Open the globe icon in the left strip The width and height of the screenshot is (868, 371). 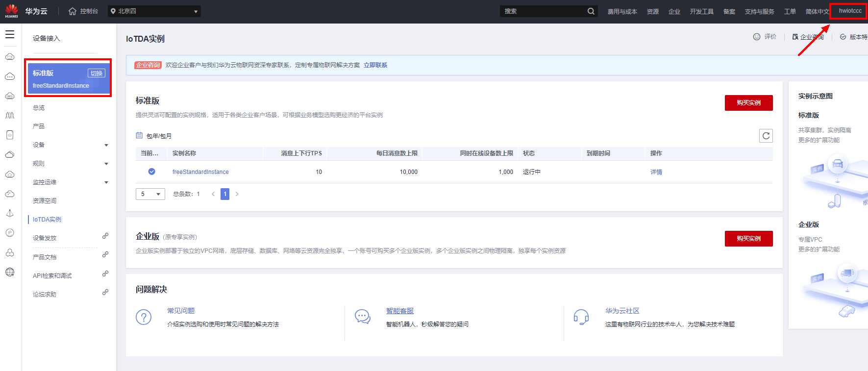click(x=10, y=272)
